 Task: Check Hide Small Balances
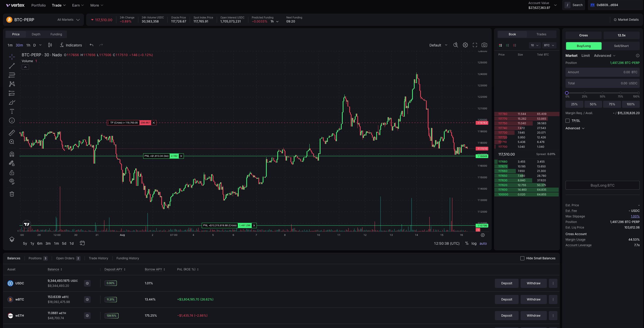(522, 258)
